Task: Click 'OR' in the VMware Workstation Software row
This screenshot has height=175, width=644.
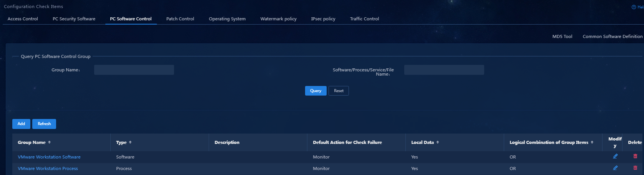Action: point(513,157)
